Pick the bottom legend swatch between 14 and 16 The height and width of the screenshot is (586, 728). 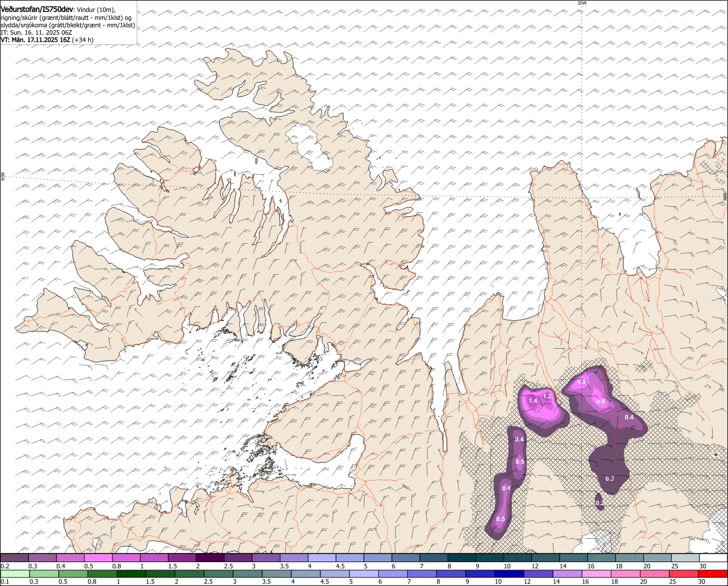[568, 573]
